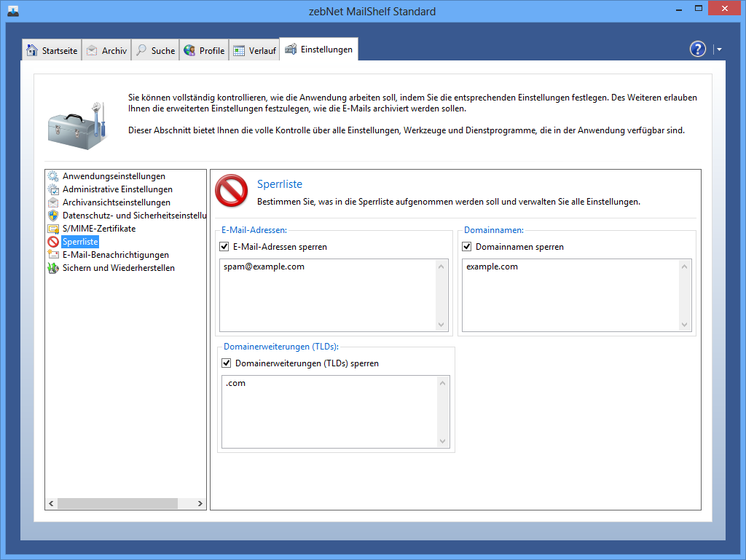Select E-Mail-Benachrichtigungen in the tree
Screen dimensions: 746x560
tap(116, 255)
